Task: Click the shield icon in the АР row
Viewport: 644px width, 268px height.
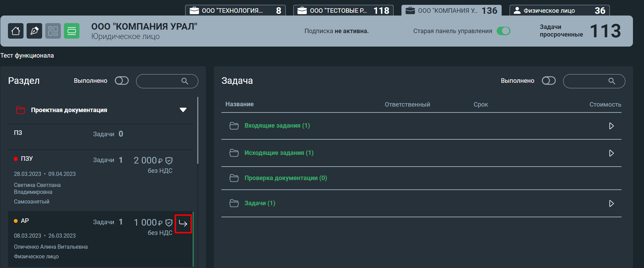Action: pos(169,222)
